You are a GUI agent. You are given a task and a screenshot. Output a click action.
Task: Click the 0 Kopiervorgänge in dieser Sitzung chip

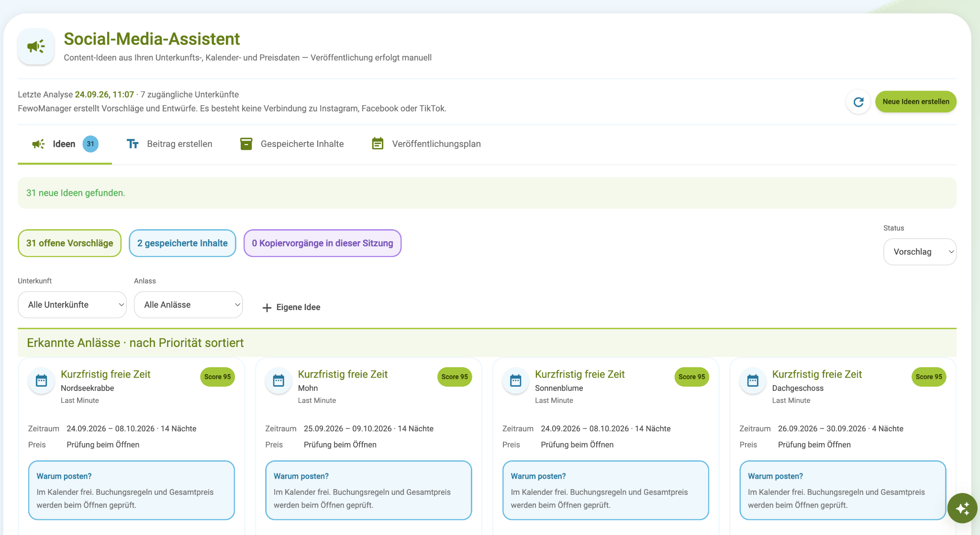pos(323,243)
